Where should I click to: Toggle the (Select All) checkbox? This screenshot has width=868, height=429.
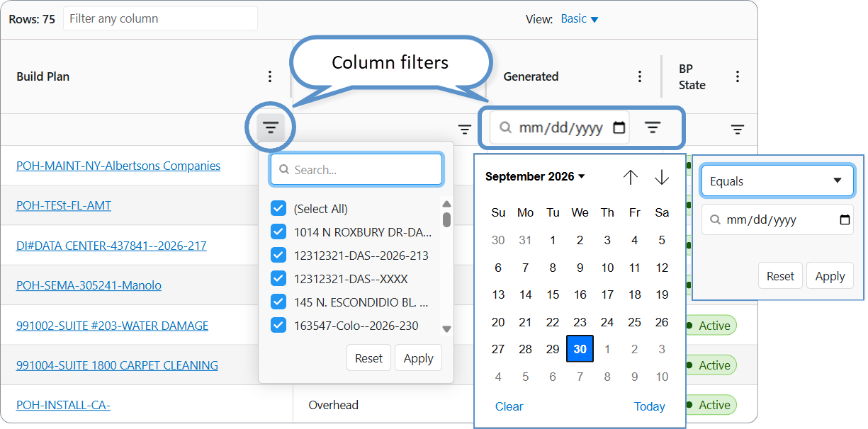tap(278, 209)
